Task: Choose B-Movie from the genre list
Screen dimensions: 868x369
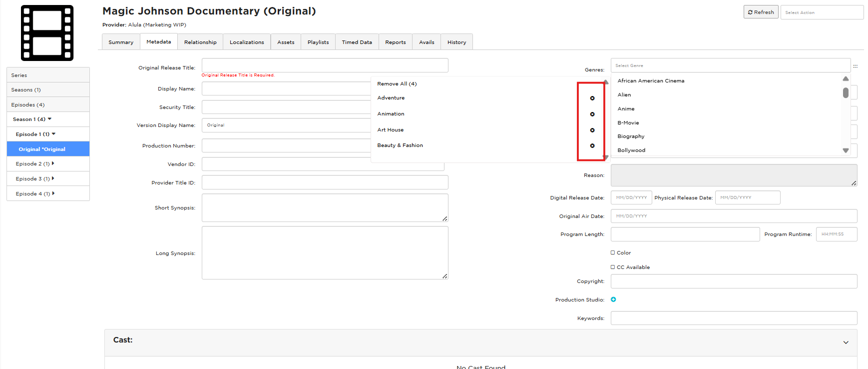Action: [x=628, y=122]
